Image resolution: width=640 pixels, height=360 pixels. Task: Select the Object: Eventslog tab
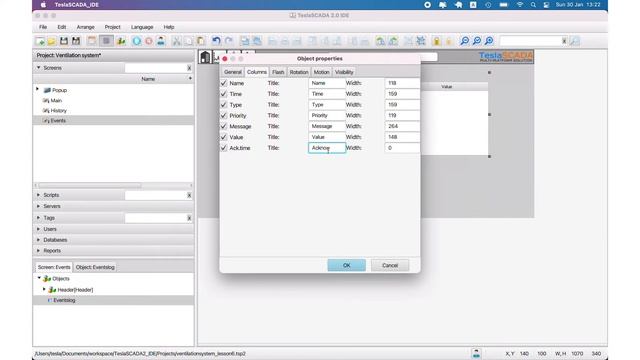[95, 267]
